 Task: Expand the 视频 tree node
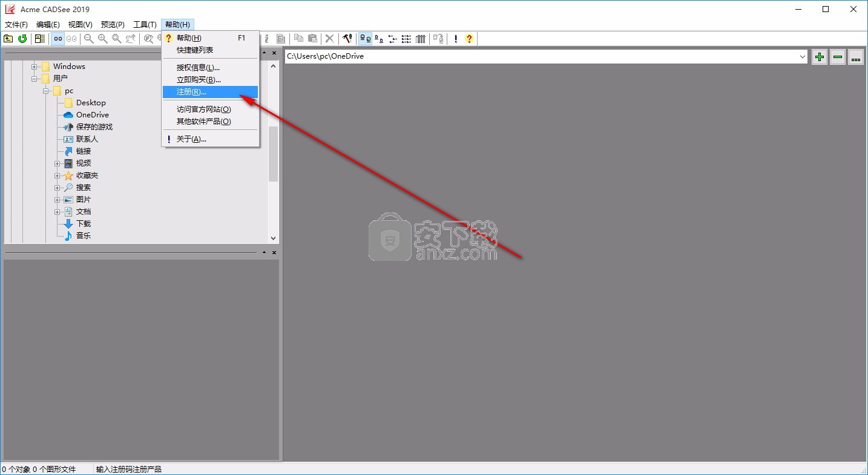click(58, 163)
